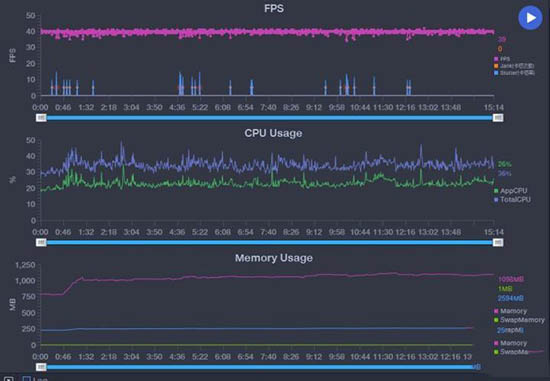Click the 7:40 time label under Memory chart
The width and height of the screenshot is (550, 381).
click(x=268, y=357)
